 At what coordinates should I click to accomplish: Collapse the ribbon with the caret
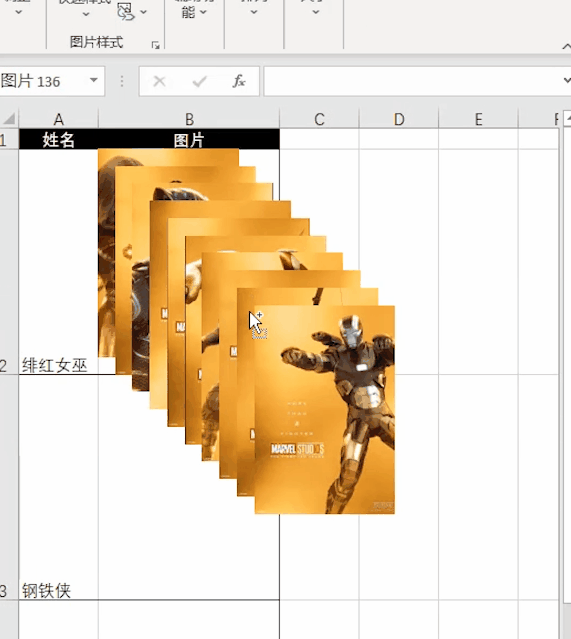567,46
